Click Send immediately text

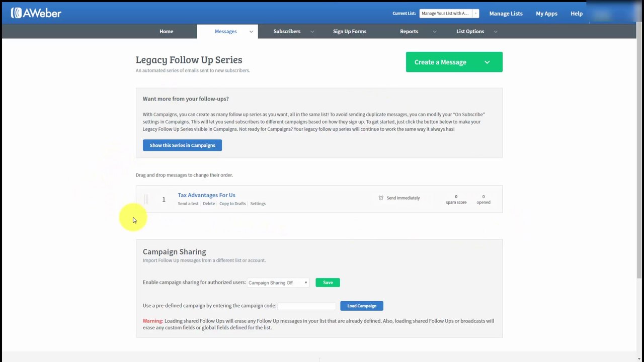click(x=403, y=198)
